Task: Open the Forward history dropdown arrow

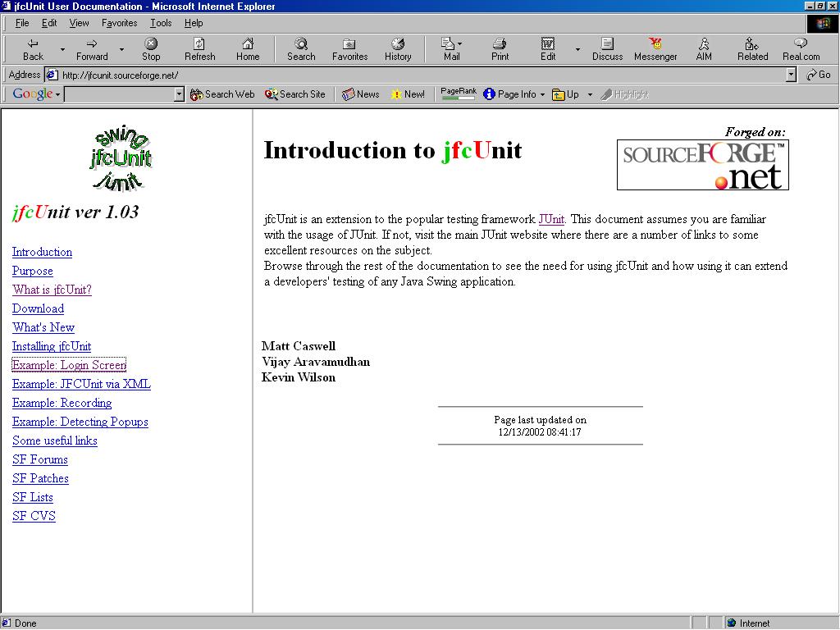Action: tap(121, 49)
